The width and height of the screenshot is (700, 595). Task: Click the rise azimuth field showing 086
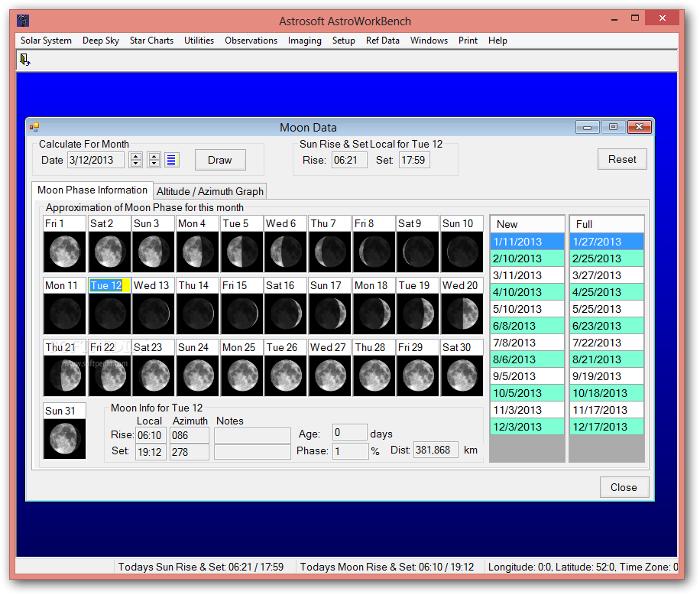(x=190, y=435)
